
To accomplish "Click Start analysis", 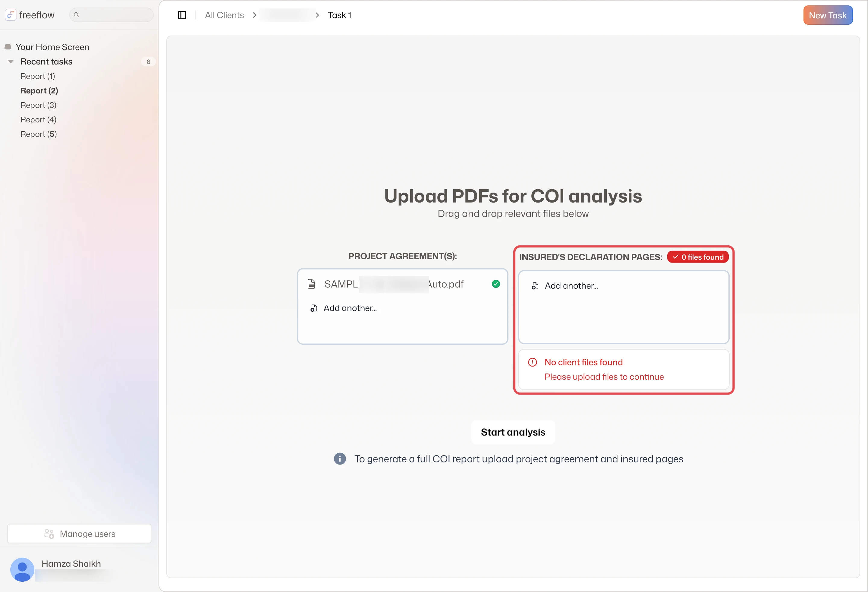I will [x=513, y=432].
